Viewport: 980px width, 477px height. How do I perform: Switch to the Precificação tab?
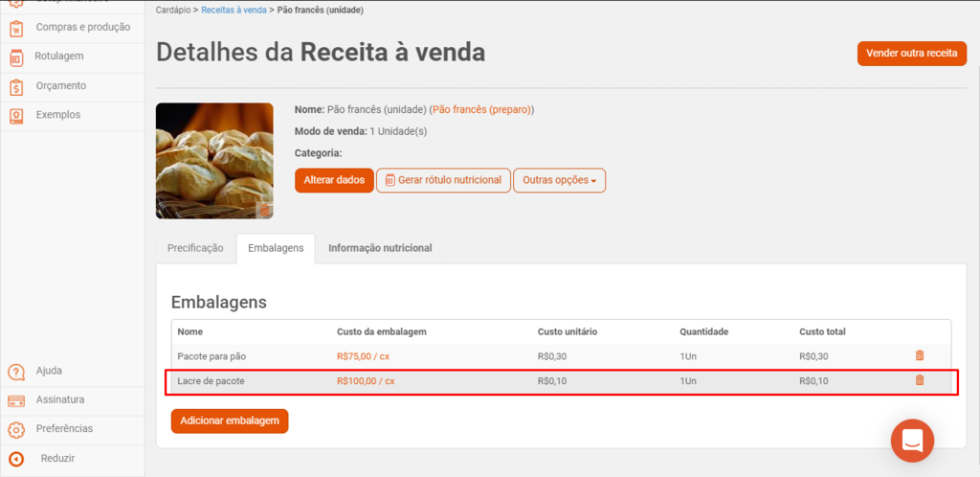point(195,248)
